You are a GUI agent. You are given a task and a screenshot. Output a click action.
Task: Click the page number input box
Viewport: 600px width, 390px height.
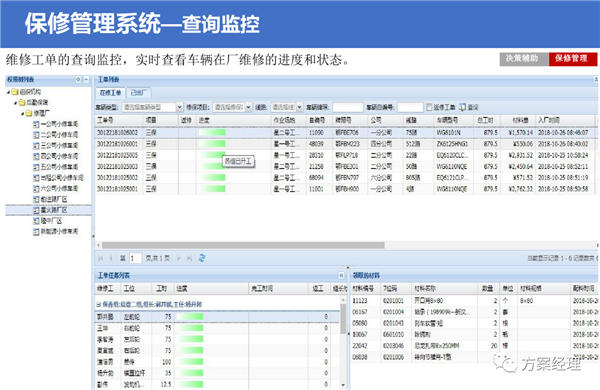tap(135, 258)
